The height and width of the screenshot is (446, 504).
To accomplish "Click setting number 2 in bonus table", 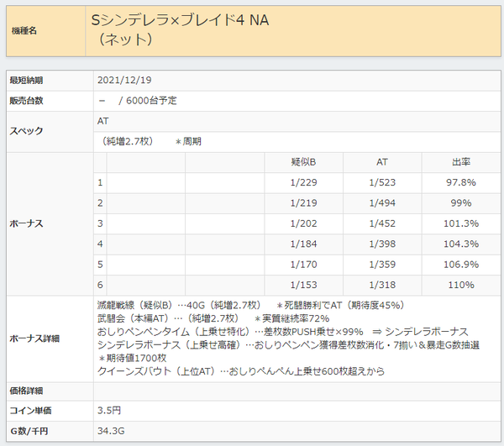I will pos(100,203).
